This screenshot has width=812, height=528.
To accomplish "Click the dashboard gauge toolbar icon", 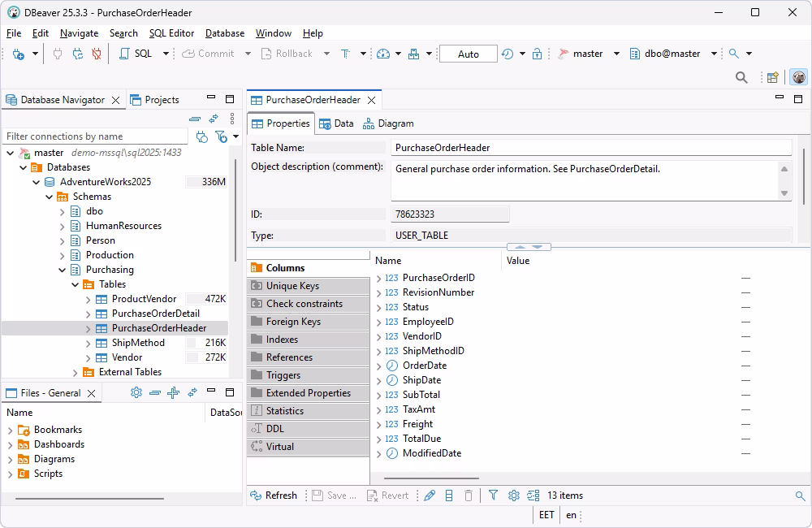I will pyautogui.click(x=383, y=54).
